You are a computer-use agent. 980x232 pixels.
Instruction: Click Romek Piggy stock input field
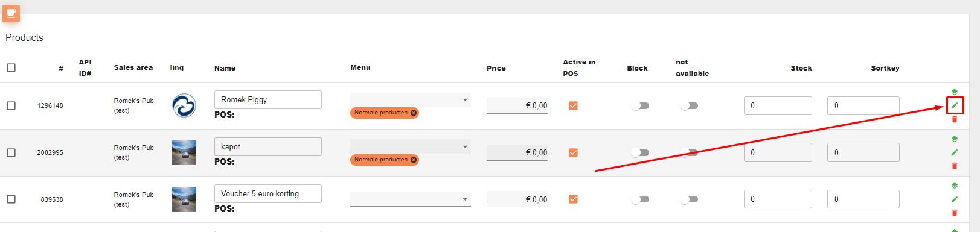point(778,105)
